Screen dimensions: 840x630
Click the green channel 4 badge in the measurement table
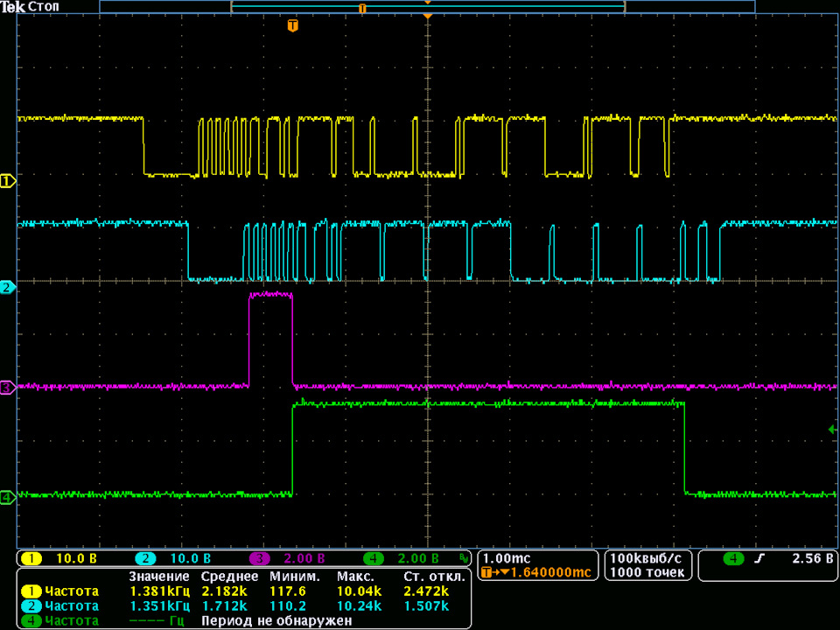[x=31, y=621]
